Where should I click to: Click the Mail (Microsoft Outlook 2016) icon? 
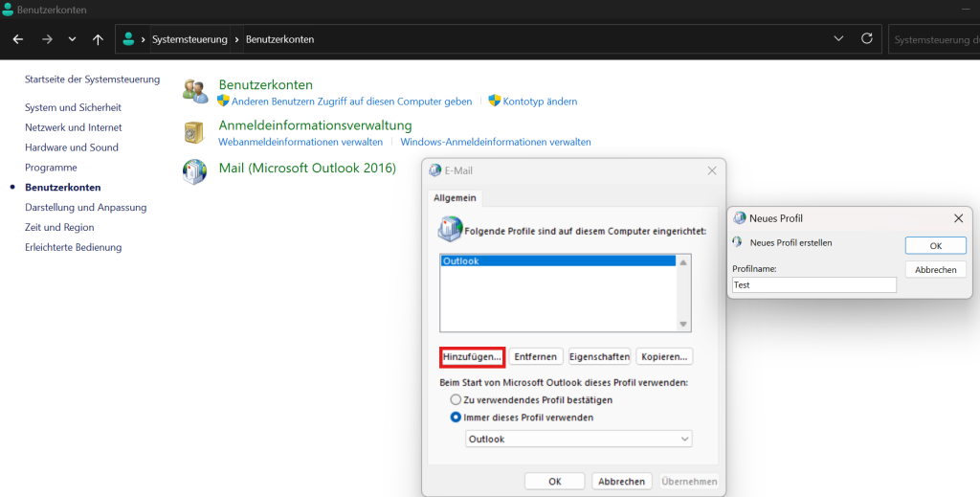(195, 172)
